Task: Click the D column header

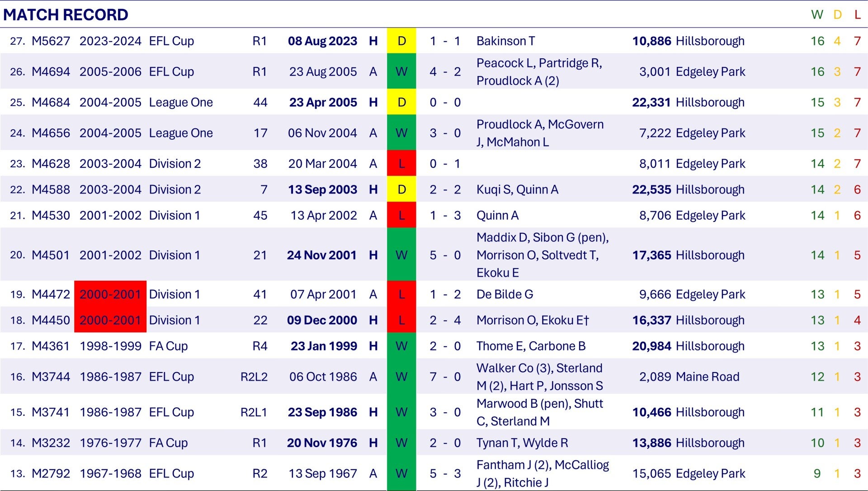Action: (x=837, y=15)
